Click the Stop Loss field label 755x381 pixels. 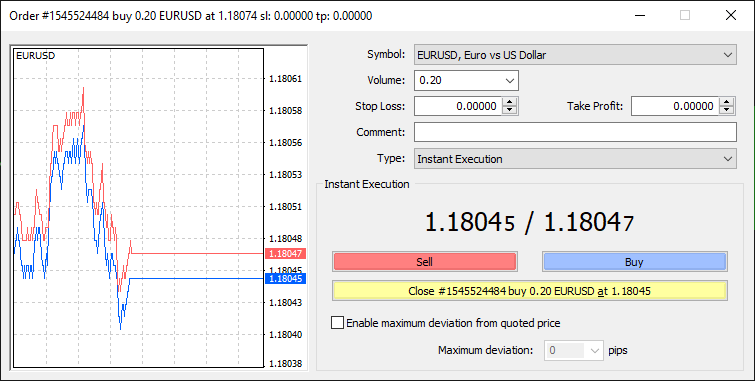(380, 106)
